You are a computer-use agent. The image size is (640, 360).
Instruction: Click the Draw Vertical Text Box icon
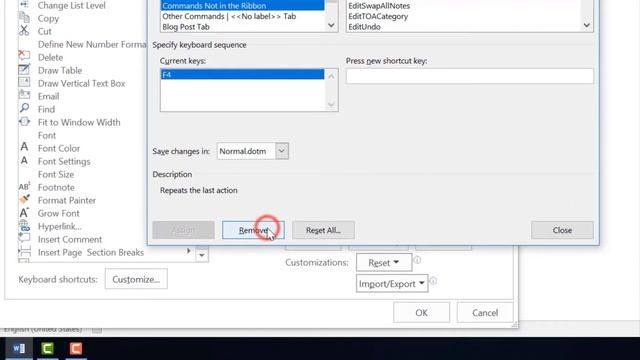pyautogui.click(x=24, y=83)
